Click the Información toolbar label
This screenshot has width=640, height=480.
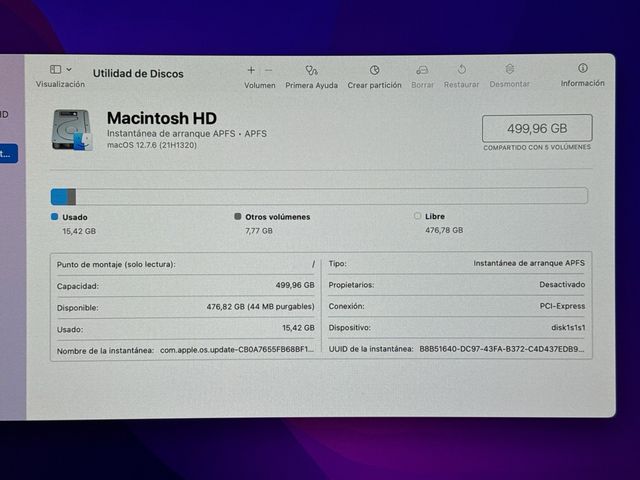582,83
